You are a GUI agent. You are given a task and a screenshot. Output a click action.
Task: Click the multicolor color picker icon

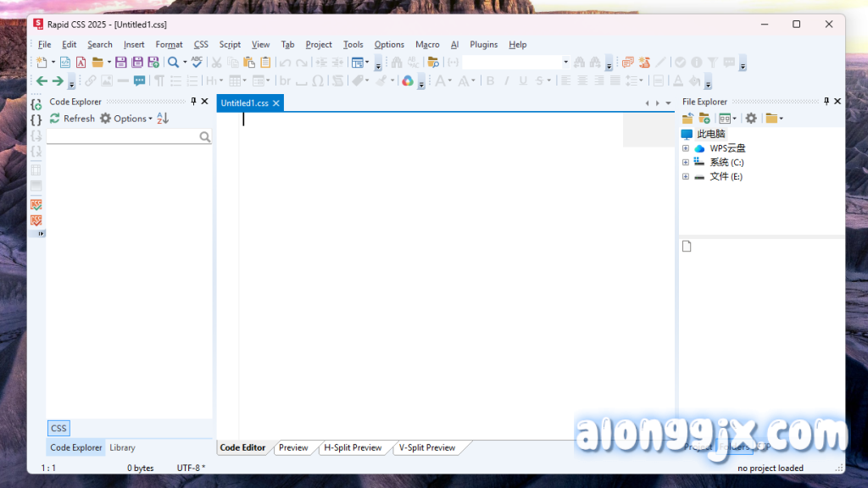[408, 81]
